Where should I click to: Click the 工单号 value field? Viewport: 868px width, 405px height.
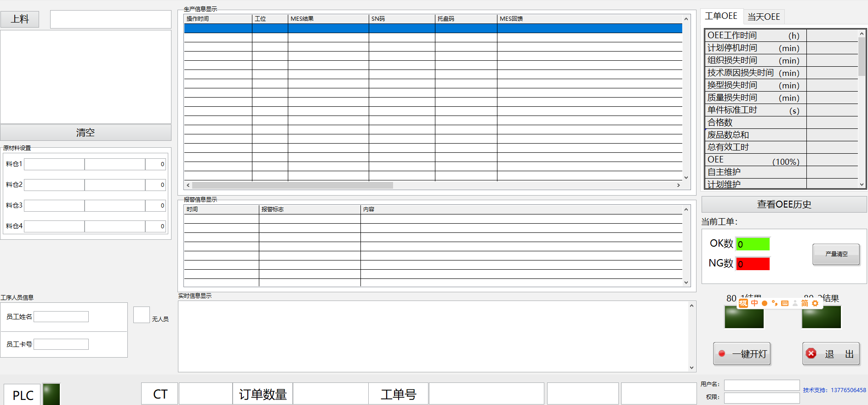tap(486, 394)
